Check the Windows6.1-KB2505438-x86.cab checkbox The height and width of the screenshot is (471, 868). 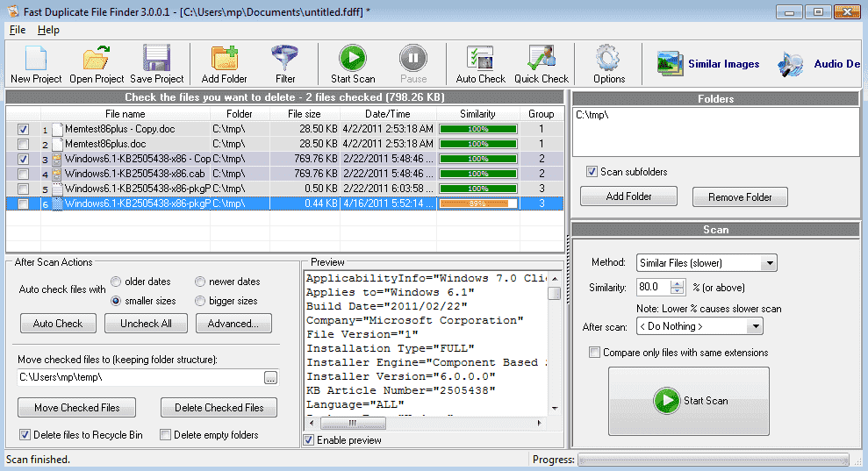tap(23, 175)
